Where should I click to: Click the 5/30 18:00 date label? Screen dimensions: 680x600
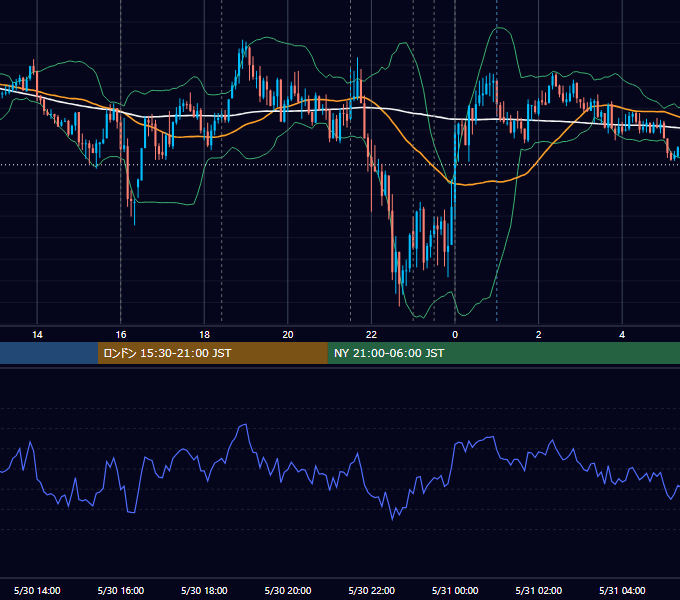pos(204,590)
